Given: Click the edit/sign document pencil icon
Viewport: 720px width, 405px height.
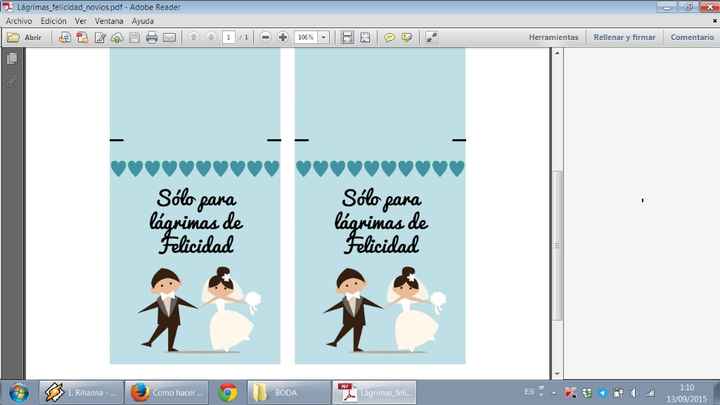Looking at the screenshot, I should (100, 38).
